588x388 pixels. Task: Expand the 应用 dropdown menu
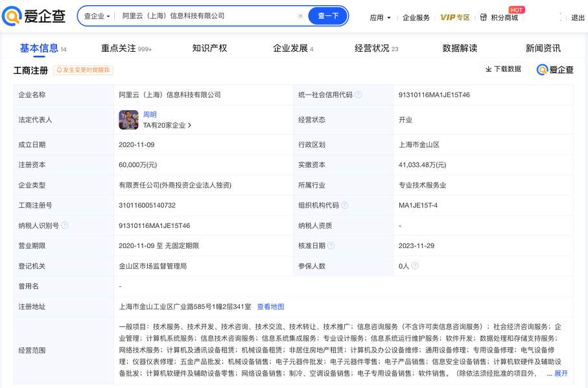[x=380, y=17]
